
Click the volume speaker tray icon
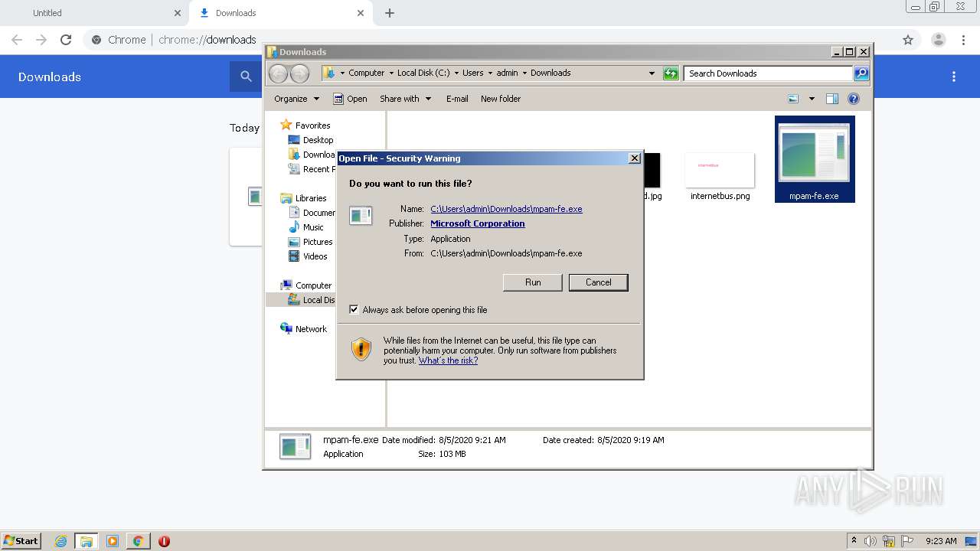(x=871, y=541)
